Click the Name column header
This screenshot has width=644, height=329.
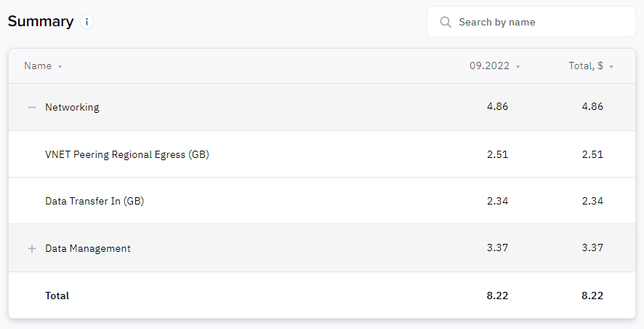click(x=38, y=66)
